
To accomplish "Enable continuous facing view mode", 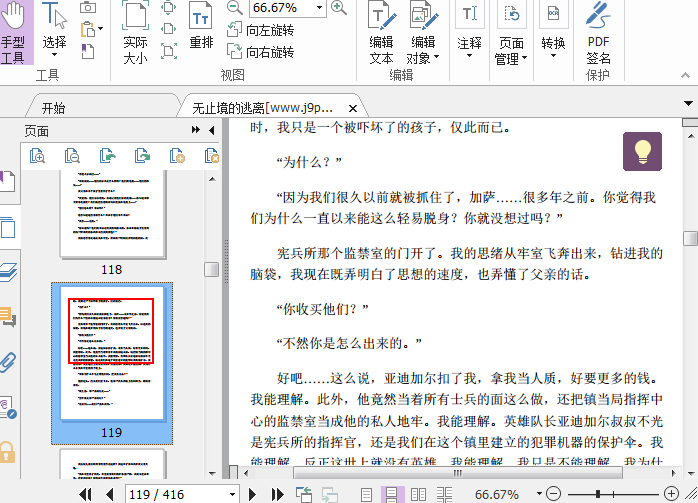I will tap(444, 495).
